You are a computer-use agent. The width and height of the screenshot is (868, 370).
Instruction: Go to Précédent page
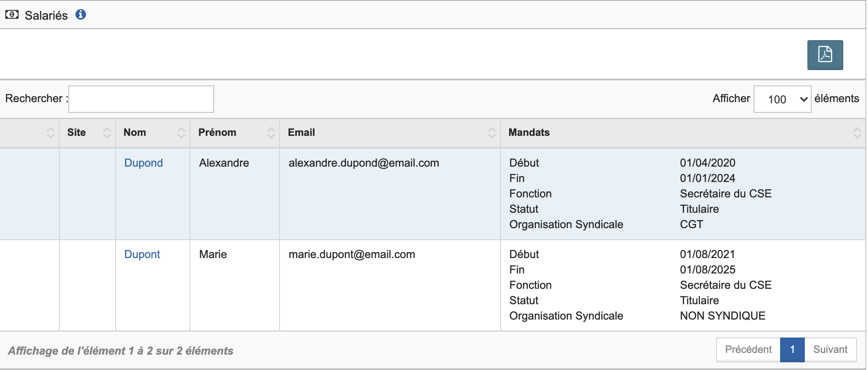coord(748,349)
